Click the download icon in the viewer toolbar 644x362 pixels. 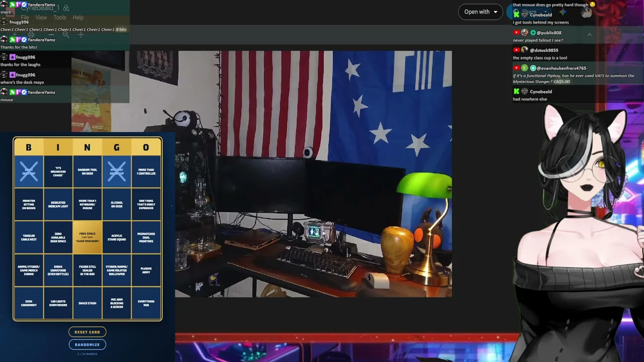(x=14, y=35)
